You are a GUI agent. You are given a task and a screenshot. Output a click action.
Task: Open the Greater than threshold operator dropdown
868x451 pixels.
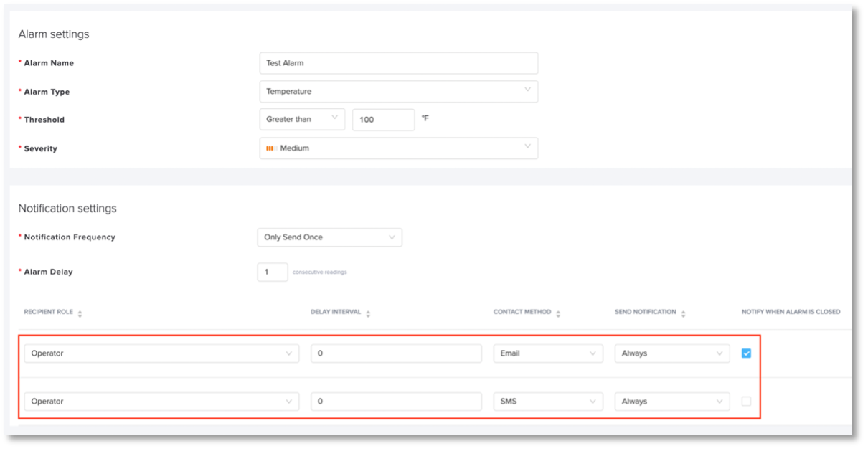coord(302,119)
